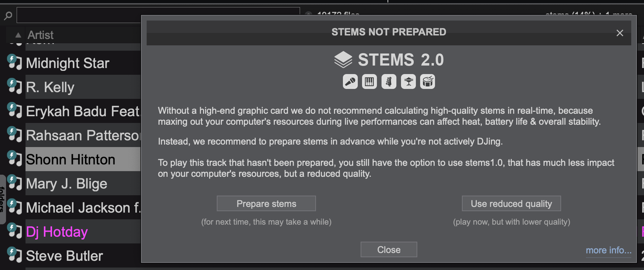The height and width of the screenshot is (270, 644).
Task: Click the guitar stem icon
Action: [389, 81]
